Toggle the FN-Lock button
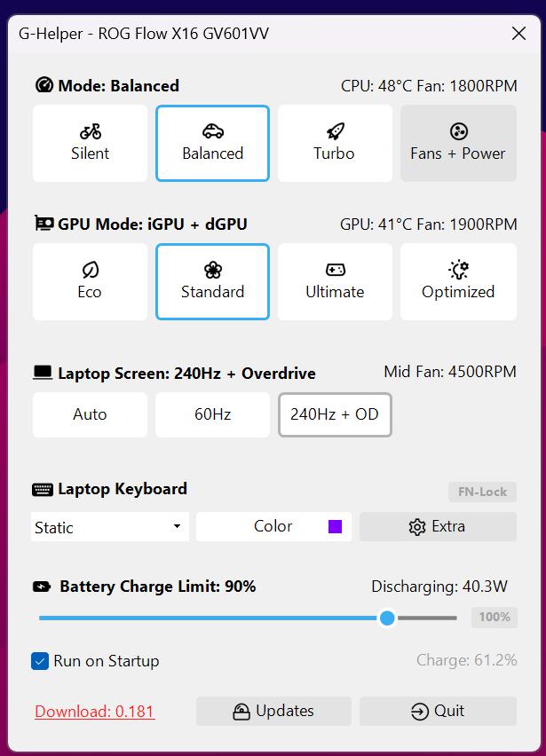This screenshot has width=546, height=756. click(482, 492)
